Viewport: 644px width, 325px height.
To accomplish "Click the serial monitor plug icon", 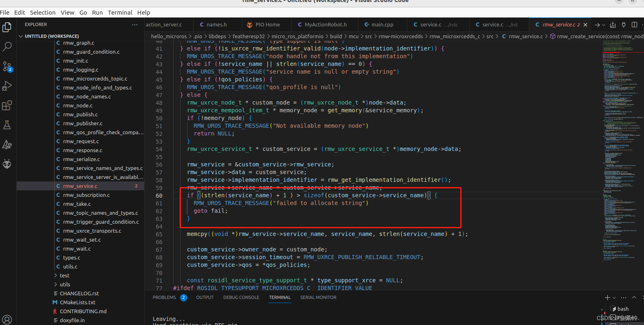I will 624,25.
